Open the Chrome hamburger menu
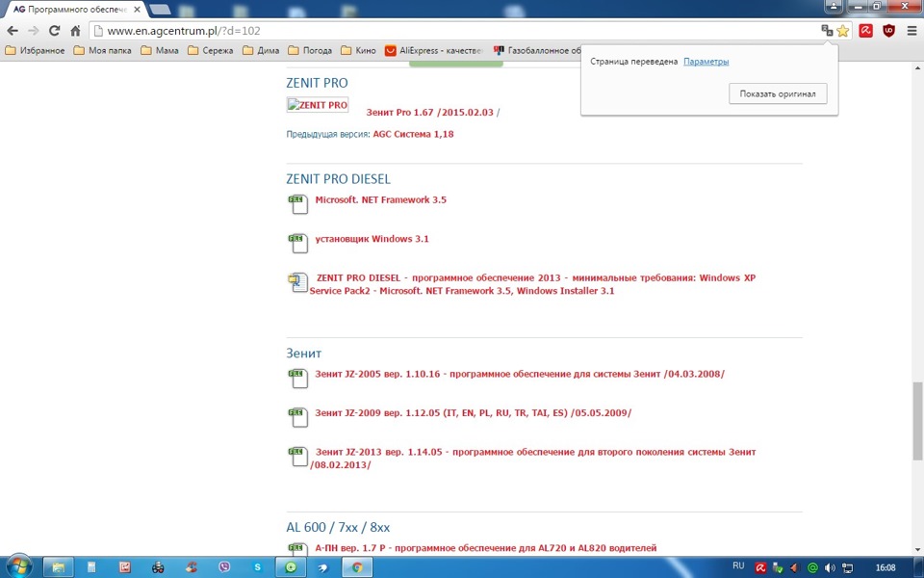The height and width of the screenshot is (578, 924). tap(911, 31)
